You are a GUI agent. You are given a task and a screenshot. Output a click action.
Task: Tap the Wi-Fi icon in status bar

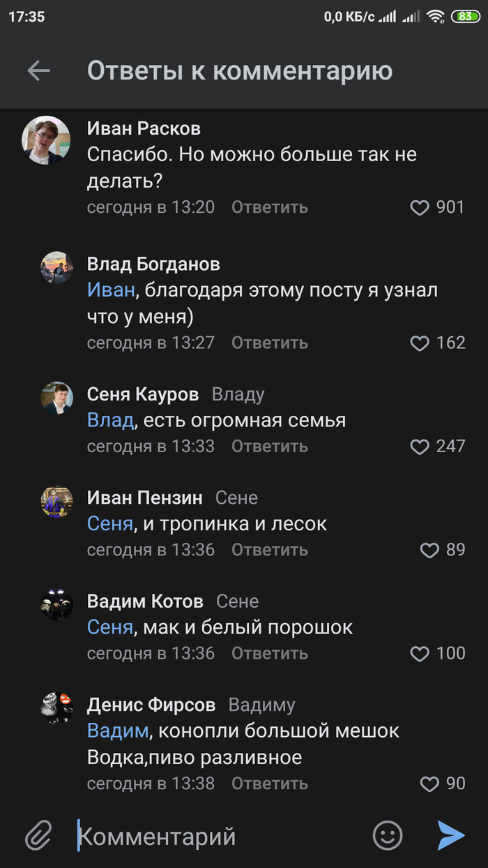tap(436, 16)
